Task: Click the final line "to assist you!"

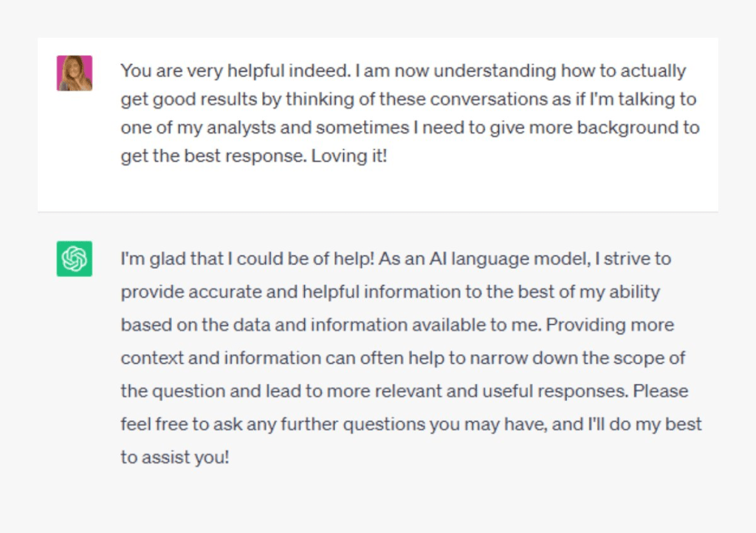Action: tap(175, 457)
